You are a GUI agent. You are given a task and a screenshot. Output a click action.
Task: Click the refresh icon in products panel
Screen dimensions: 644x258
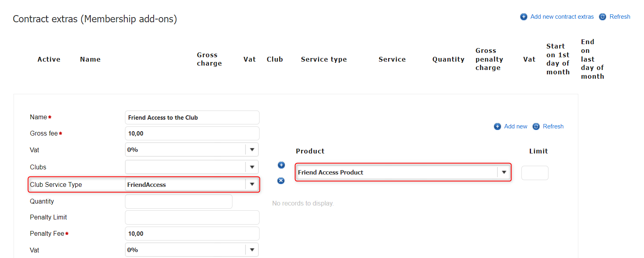[536, 126]
